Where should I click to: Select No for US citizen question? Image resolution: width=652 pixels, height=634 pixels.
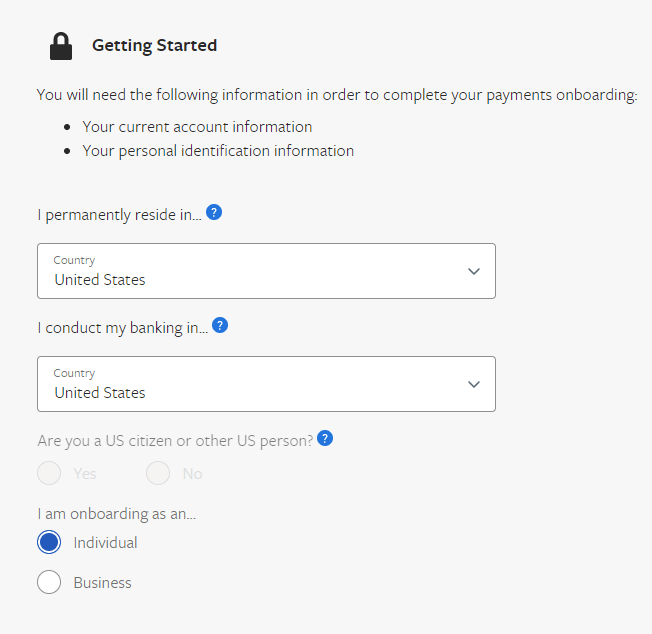158,473
